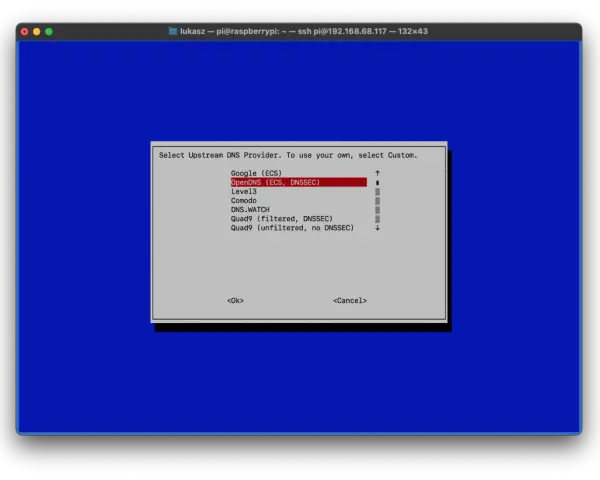Screen dimensions: 600x480
Task: Confirm selection with the Ok button
Action: [x=235, y=300]
